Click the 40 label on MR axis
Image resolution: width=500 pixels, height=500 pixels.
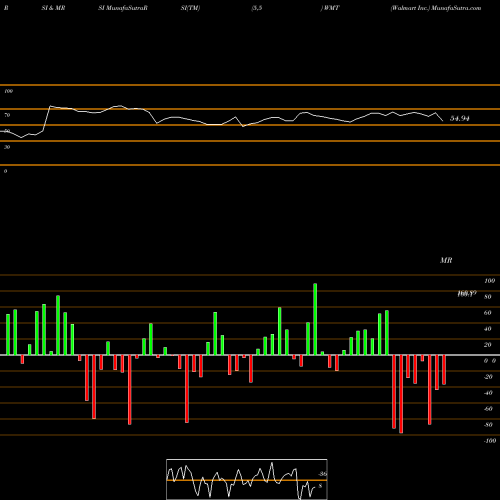(488, 329)
